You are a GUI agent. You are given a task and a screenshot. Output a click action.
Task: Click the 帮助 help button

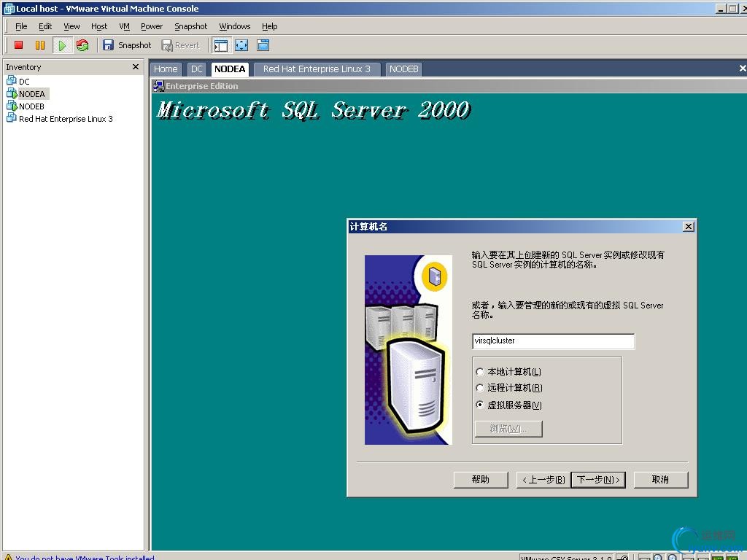click(x=481, y=480)
